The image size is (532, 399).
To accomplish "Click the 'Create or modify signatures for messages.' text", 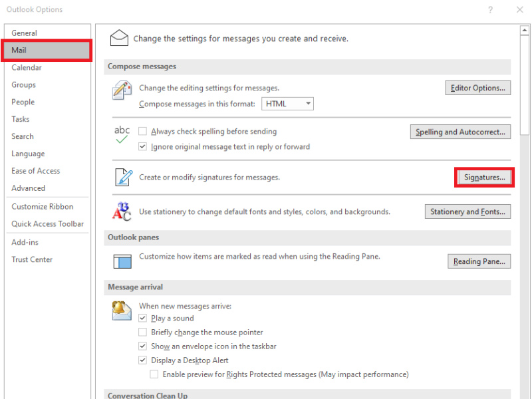I will coord(209,177).
